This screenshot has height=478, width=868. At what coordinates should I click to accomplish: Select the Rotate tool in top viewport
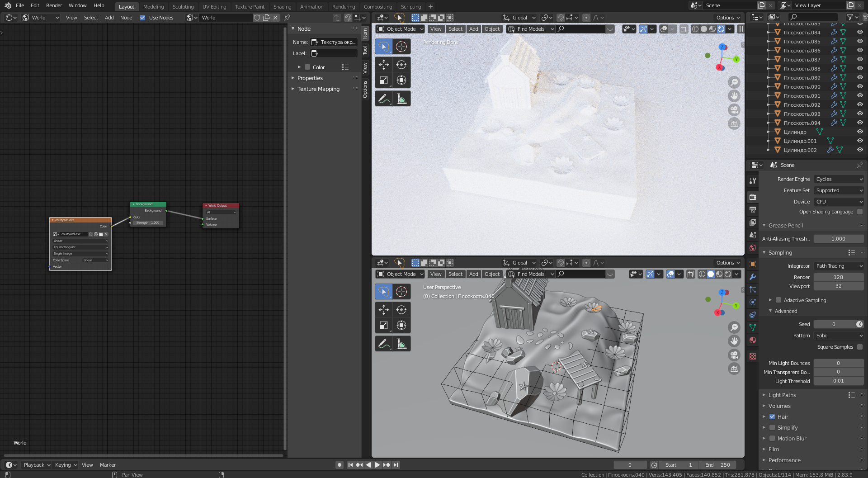[401, 65]
